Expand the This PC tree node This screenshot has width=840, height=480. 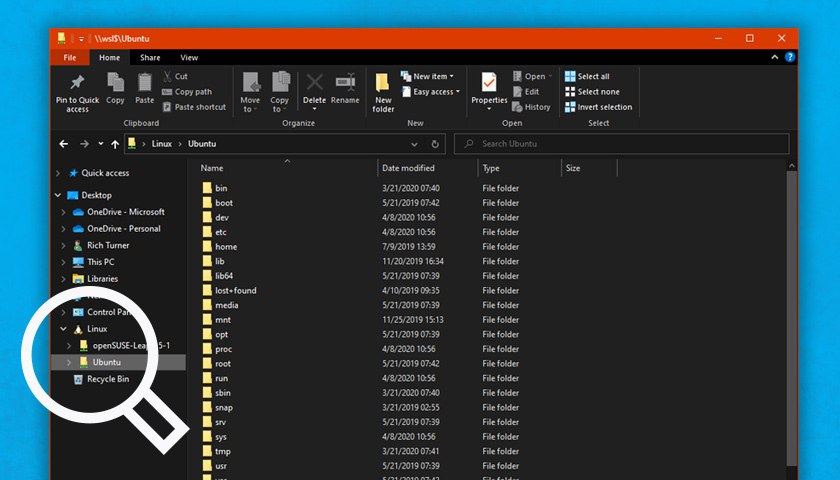[x=63, y=262]
